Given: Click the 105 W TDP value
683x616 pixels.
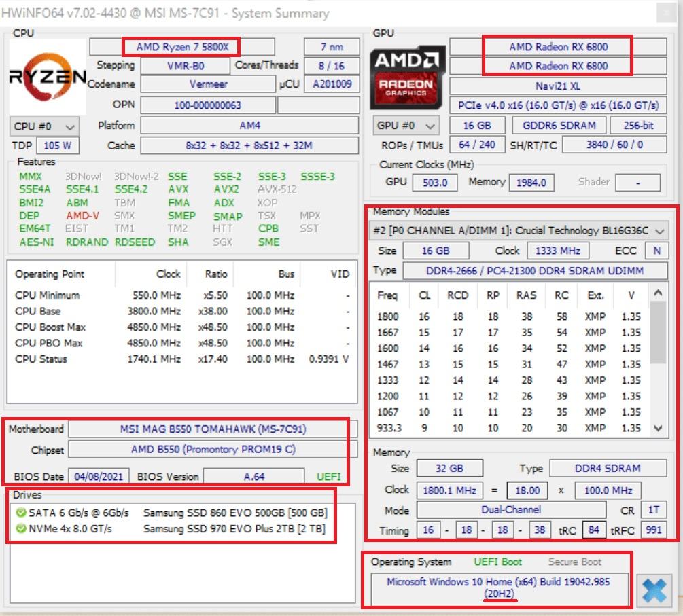Looking at the screenshot, I should tap(58, 145).
